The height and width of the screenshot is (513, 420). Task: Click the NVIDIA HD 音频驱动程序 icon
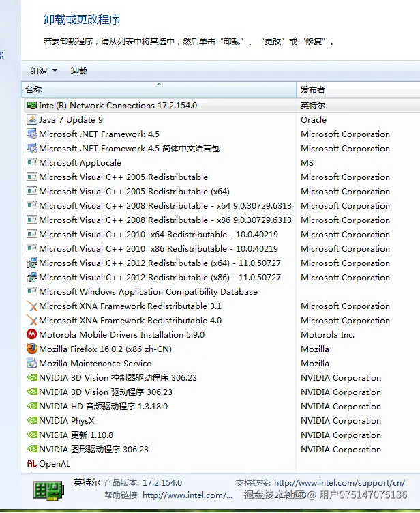pos(32,406)
